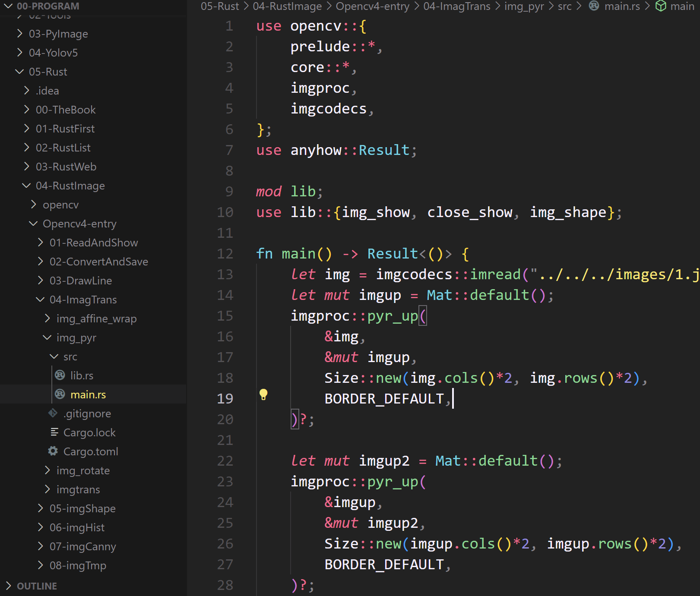Click 'anyhow' on line 7
Screen dimensions: 700x596
pyautogui.click(x=316, y=150)
